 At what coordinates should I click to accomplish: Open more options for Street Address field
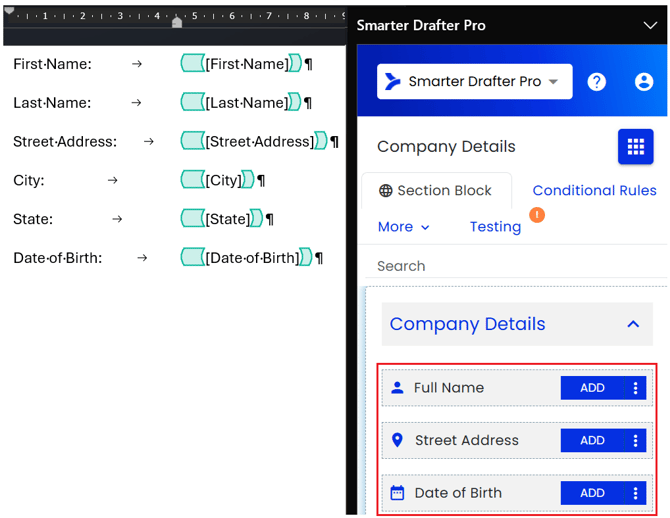coord(635,440)
